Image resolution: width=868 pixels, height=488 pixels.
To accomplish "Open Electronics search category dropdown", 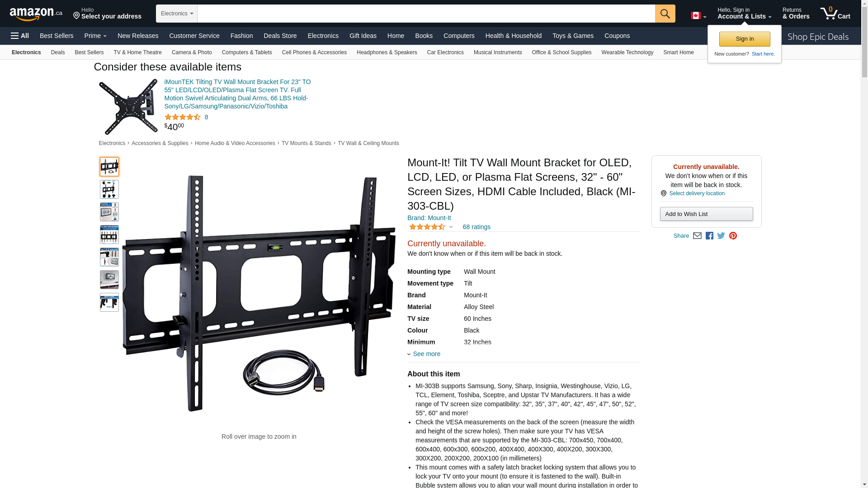I will pyautogui.click(x=177, y=14).
